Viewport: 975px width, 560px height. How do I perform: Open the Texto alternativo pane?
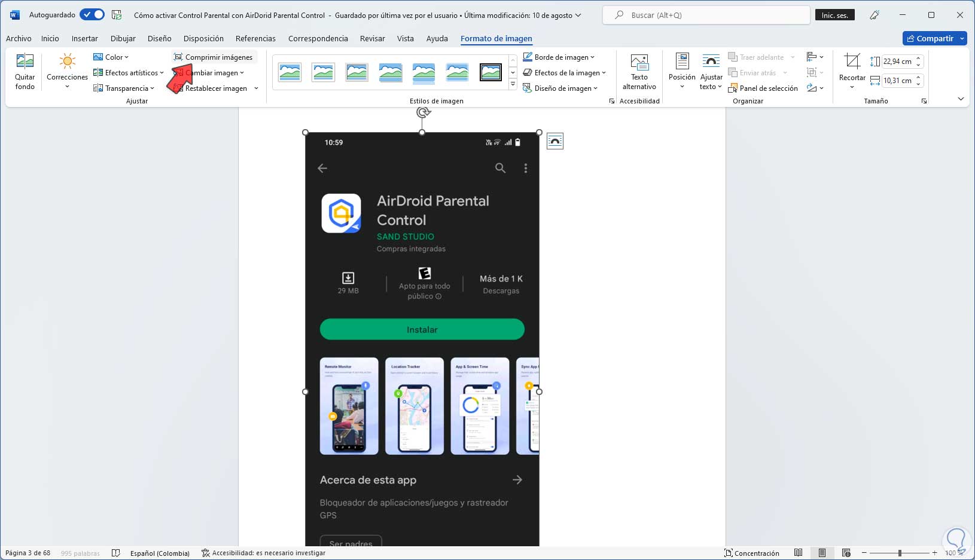point(639,72)
